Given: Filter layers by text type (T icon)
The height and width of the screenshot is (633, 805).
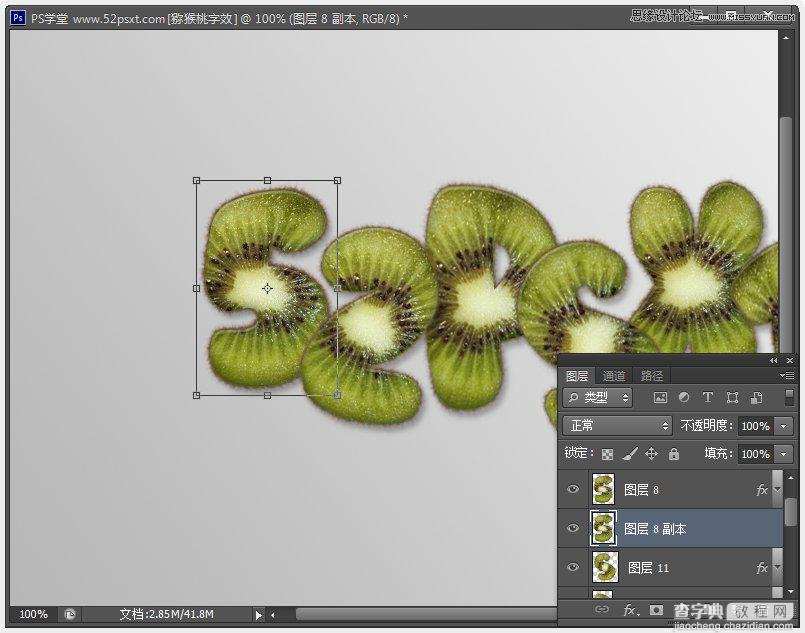Looking at the screenshot, I should tap(707, 397).
